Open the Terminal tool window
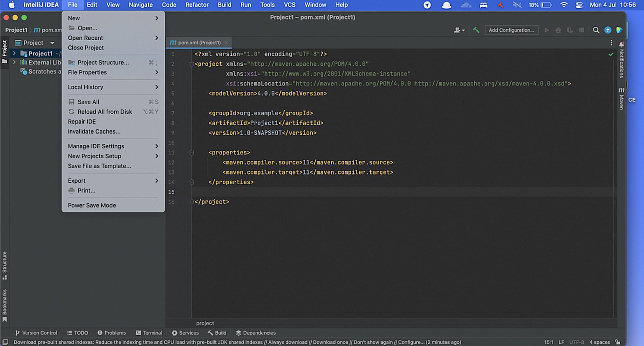644x346 pixels. pos(149,333)
